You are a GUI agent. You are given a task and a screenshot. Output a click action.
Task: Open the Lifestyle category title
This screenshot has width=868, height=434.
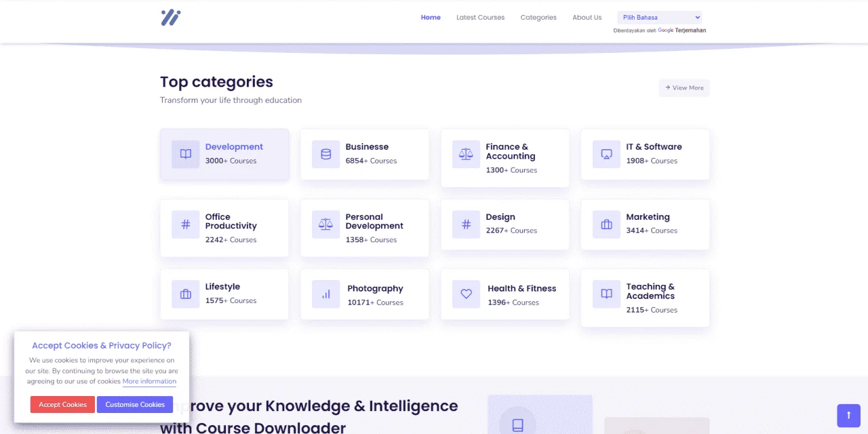(222, 287)
